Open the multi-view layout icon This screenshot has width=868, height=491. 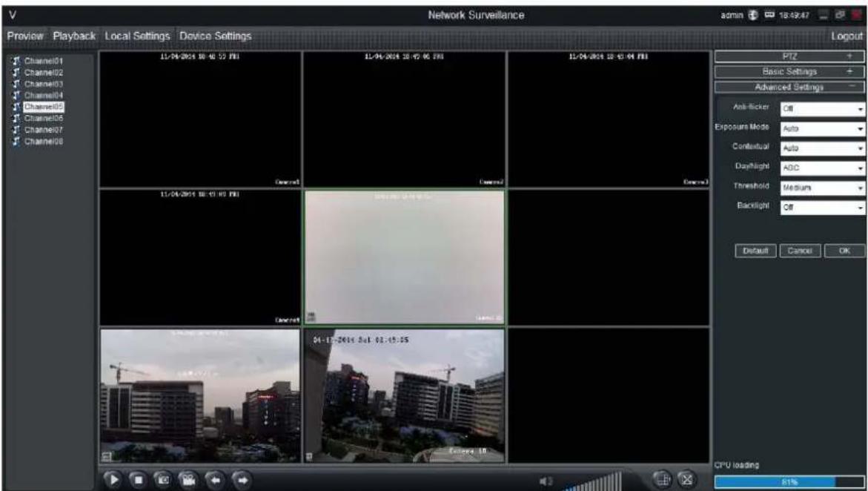click(x=662, y=479)
